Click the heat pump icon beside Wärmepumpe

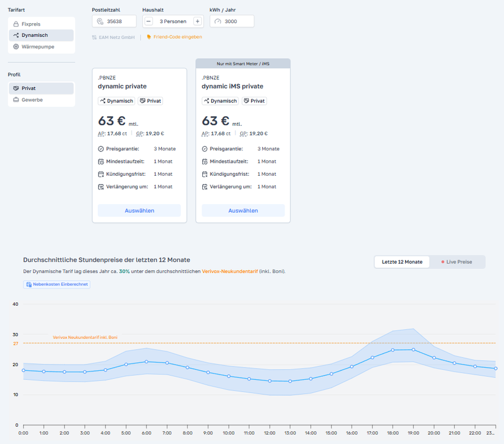16,47
